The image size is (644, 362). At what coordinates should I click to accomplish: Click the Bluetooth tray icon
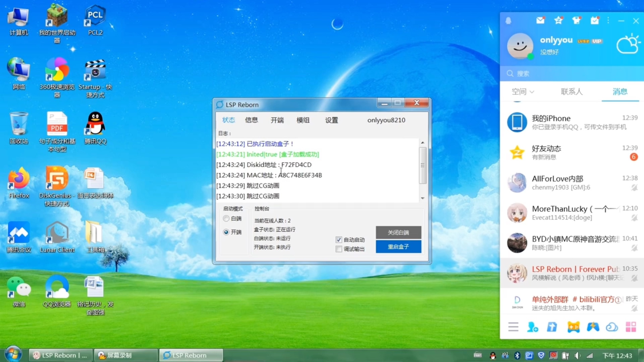517,356
